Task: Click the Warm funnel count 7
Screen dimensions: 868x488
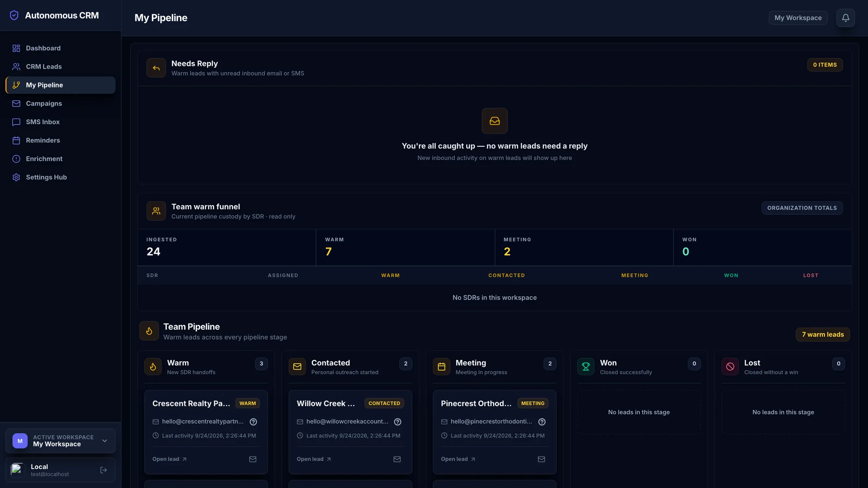Action: tap(329, 252)
